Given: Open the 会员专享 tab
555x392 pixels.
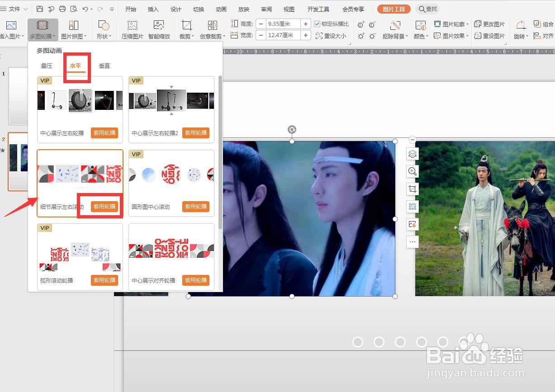Looking at the screenshot, I should [353, 9].
